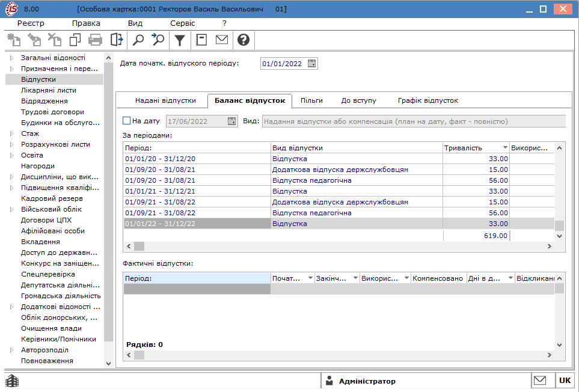Click the notes document toolbar icon
Image resolution: width=579 pixels, height=392 pixels.
tap(201, 40)
